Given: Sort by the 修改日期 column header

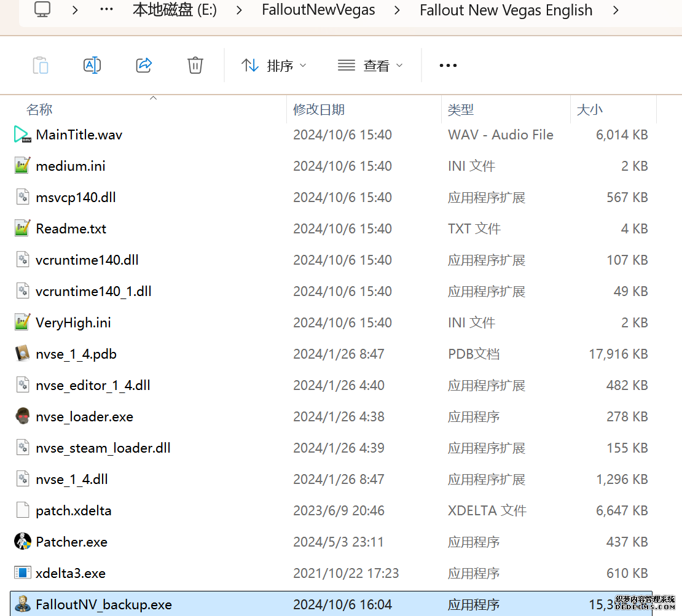Looking at the screenshot, I should (319, 110).
